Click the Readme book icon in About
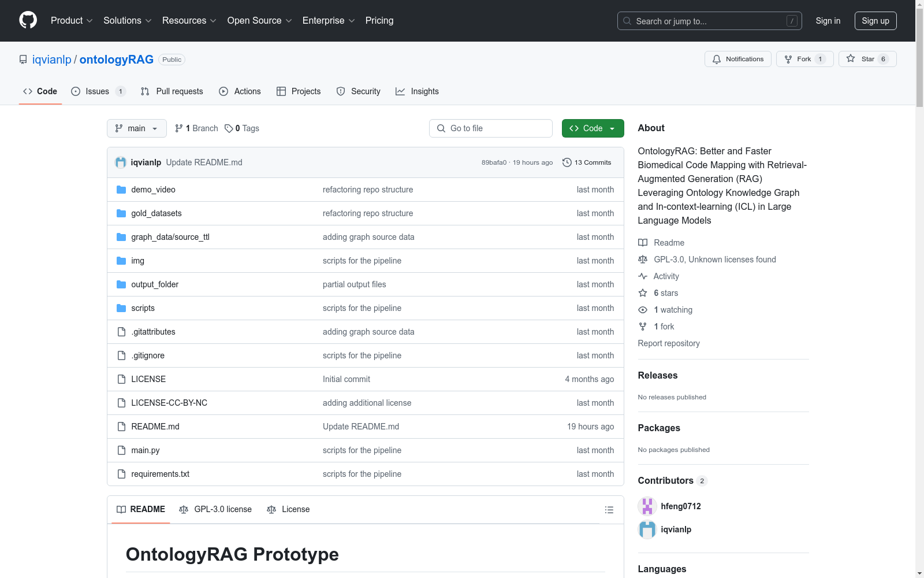Viewport: 924px width, 578px height. tap(643, 243)
